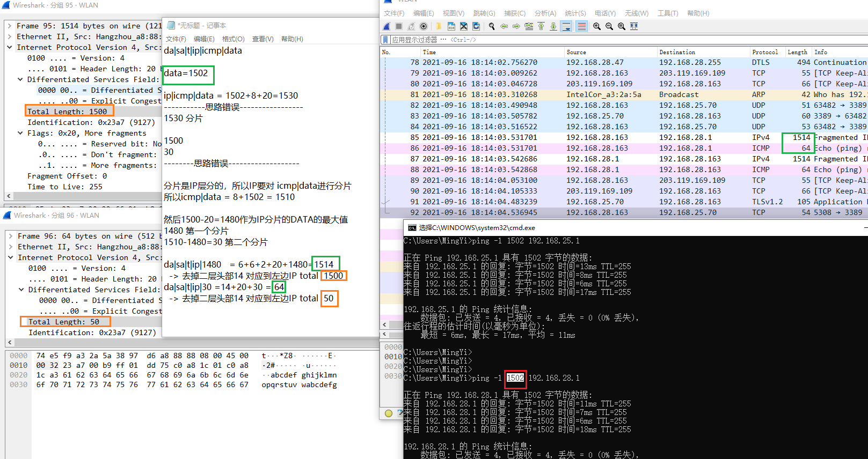Stop the running packet capture
The width and height of the screenshot is (868, 459).
pos(399,26)
